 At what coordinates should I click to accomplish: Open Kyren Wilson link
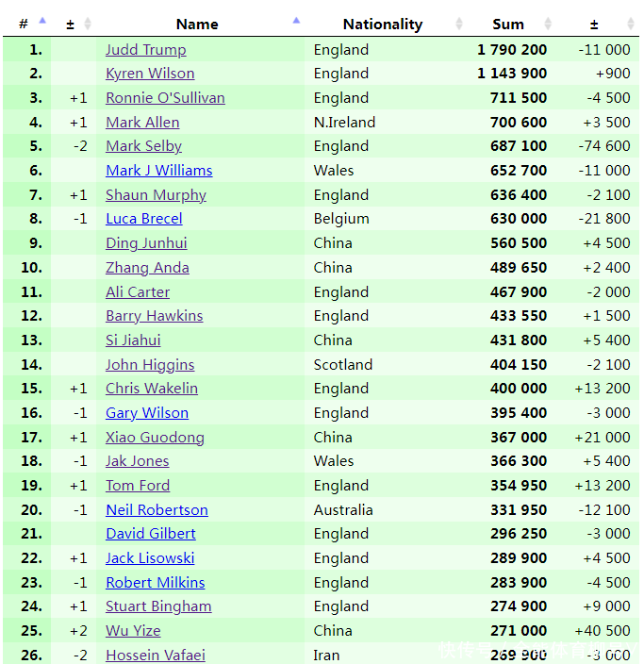pos(150,74)
